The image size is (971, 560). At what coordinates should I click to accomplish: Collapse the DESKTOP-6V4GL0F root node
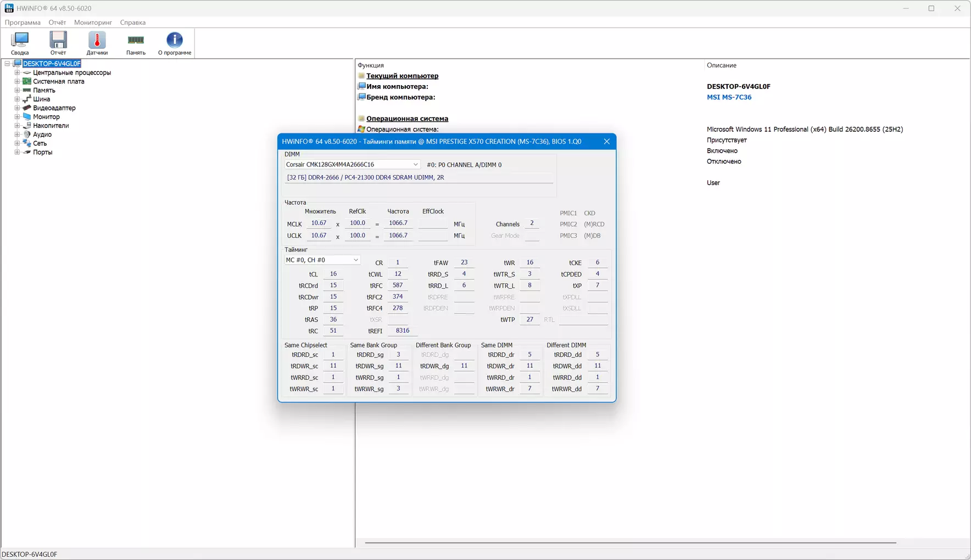point(7,64)
